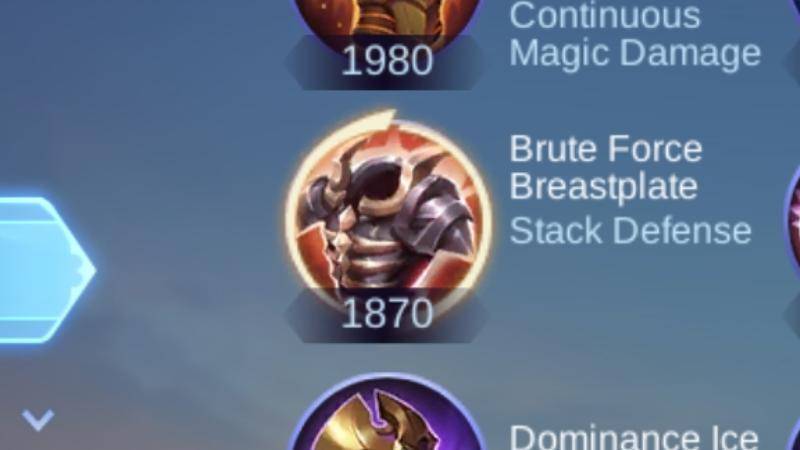Tap the Continuous Magic Damage description
Viewport: 800px width, 450px height.
[x=635, y=34]
